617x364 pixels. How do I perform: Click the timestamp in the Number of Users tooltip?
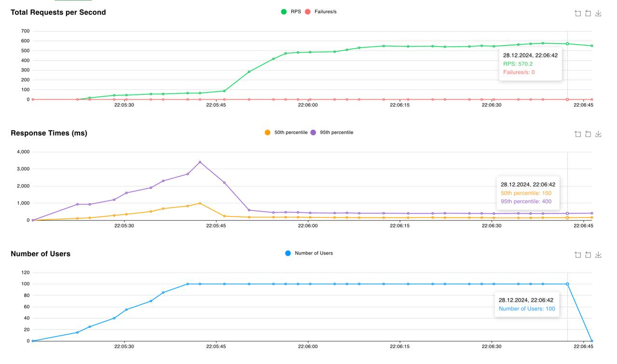point(526,300)
